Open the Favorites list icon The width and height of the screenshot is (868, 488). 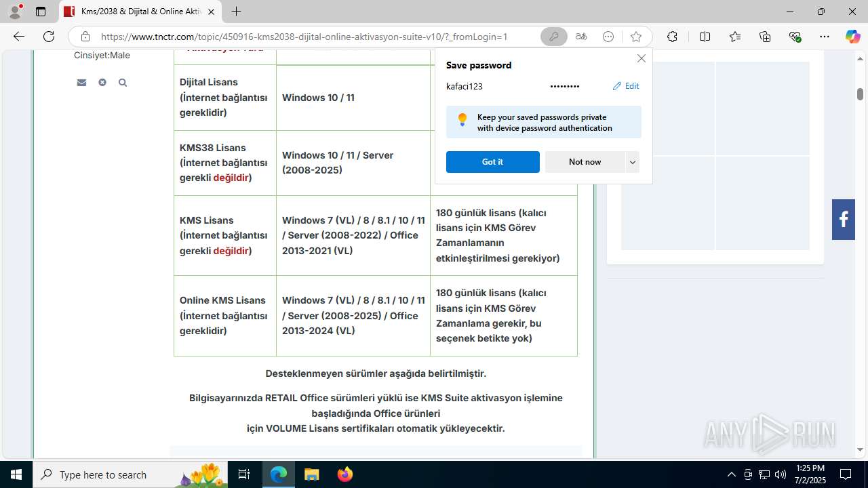pos(735,37)
